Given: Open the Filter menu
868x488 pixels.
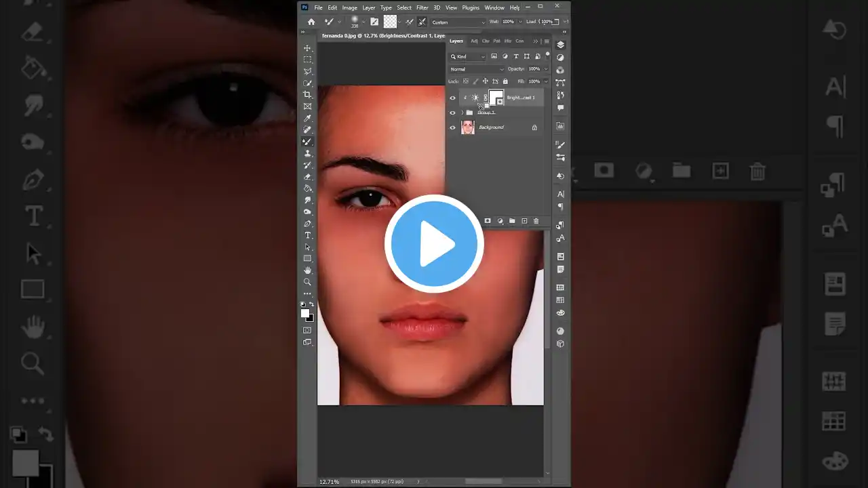Looking at the screenshot, I should [422, 7].
